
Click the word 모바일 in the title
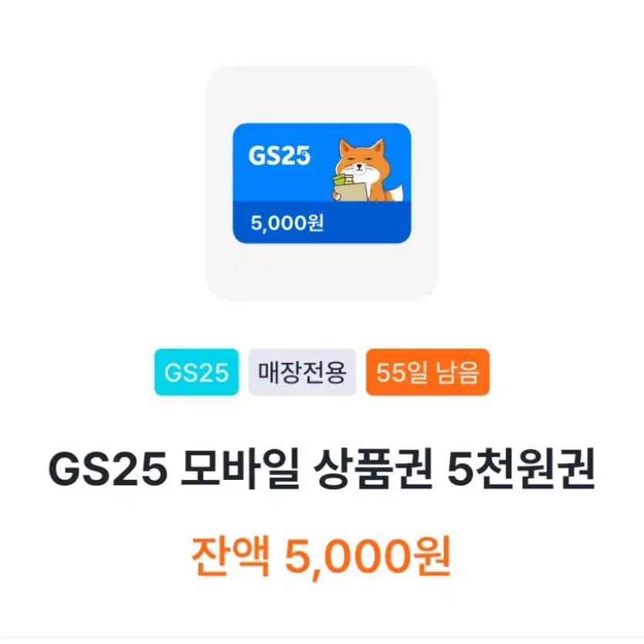point(240,468)
